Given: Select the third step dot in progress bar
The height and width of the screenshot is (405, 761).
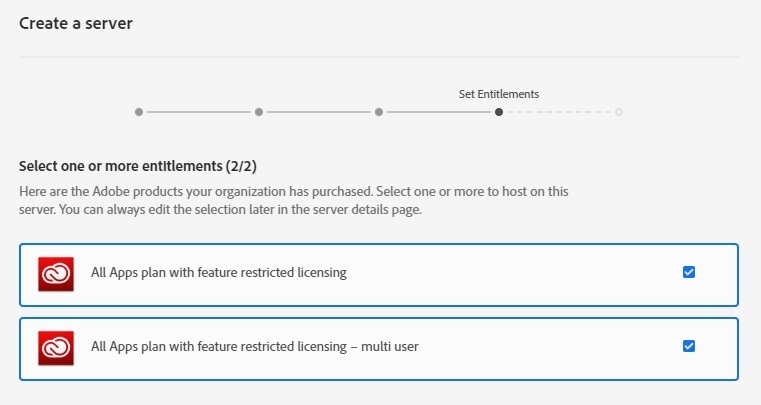Looking at the screenshot, I should click(379, 112).
